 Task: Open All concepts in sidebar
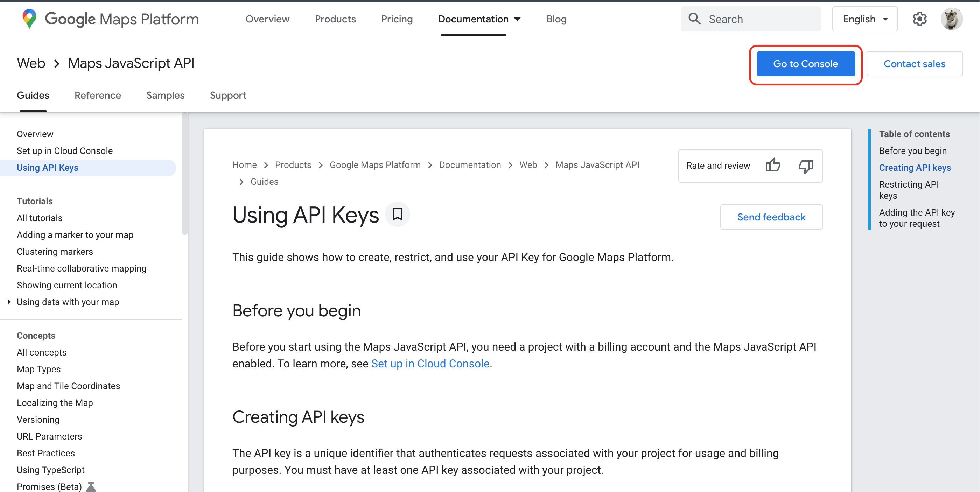[x=41, y=352]
